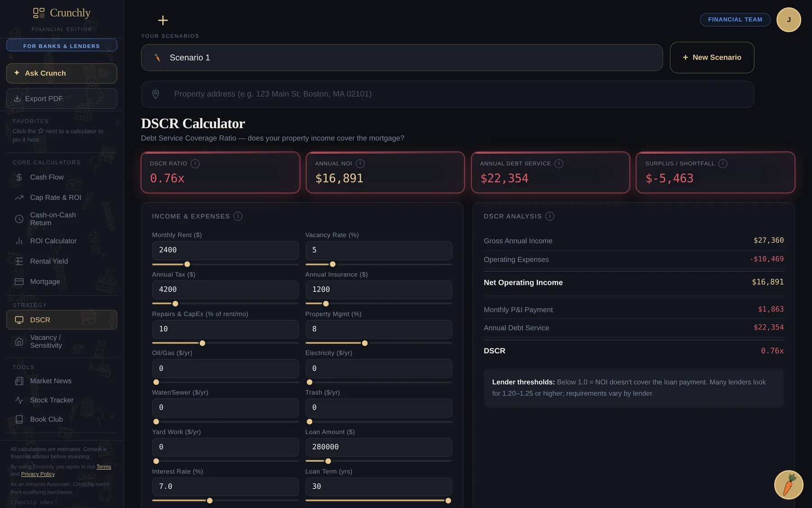Open Cash-on-Cash Return calculator
812x508 pixels.
[x=62, y=219]
